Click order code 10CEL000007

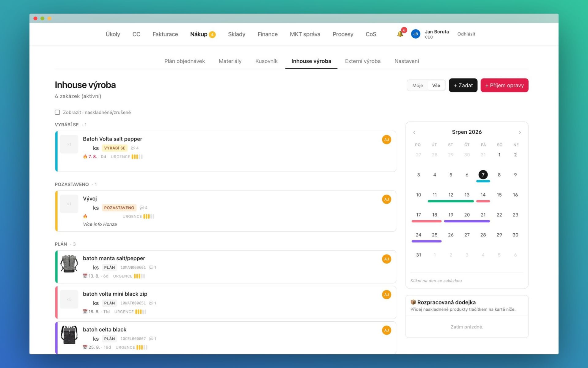point(133,339)
